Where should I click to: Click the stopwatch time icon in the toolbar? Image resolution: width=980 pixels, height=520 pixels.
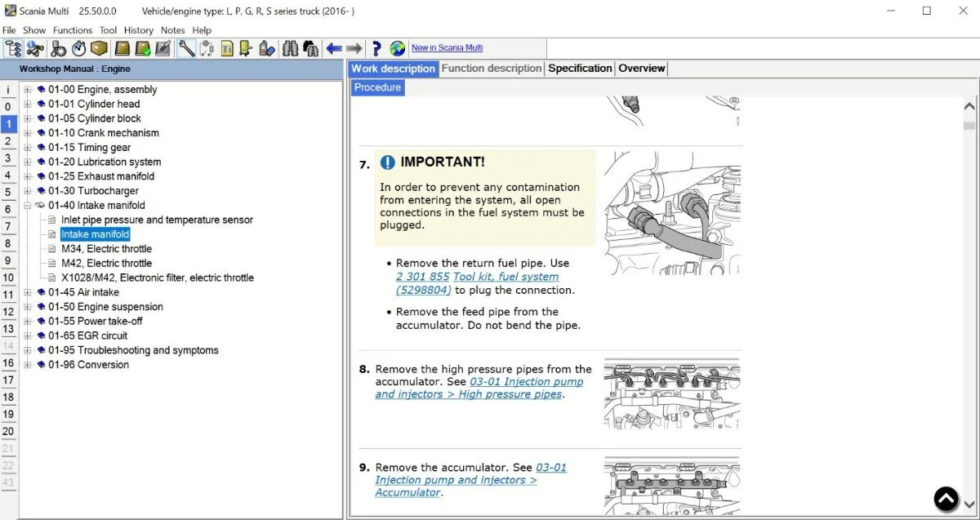(x=77, y=48)
